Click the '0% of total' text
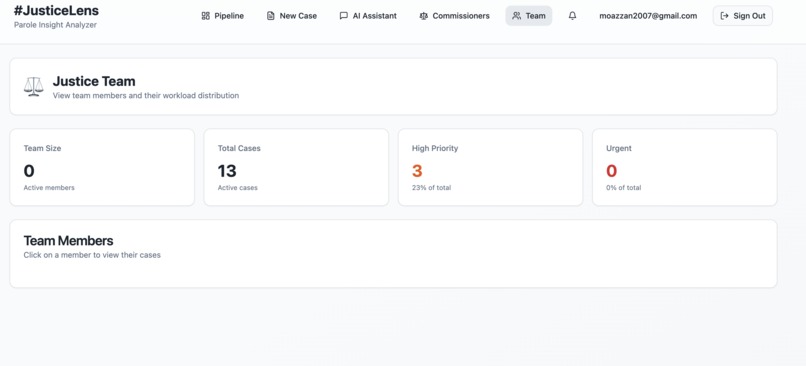The image size is (806, 366). 624,188
